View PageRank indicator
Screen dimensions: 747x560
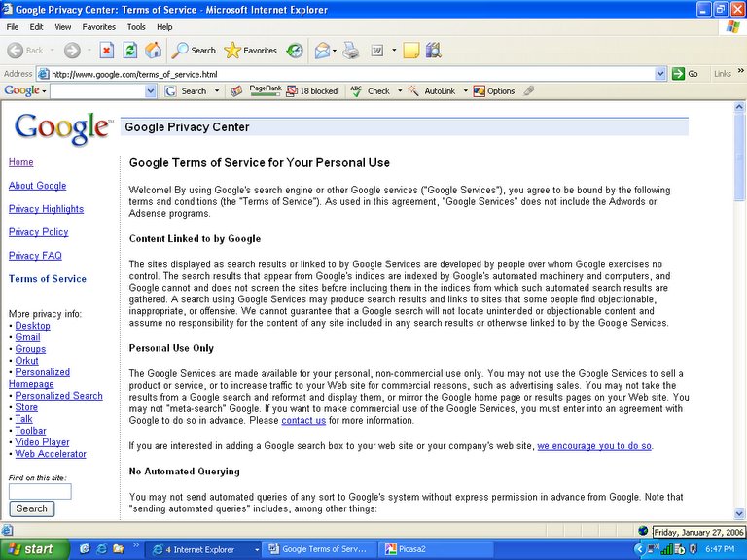click(x=266, y=90)
